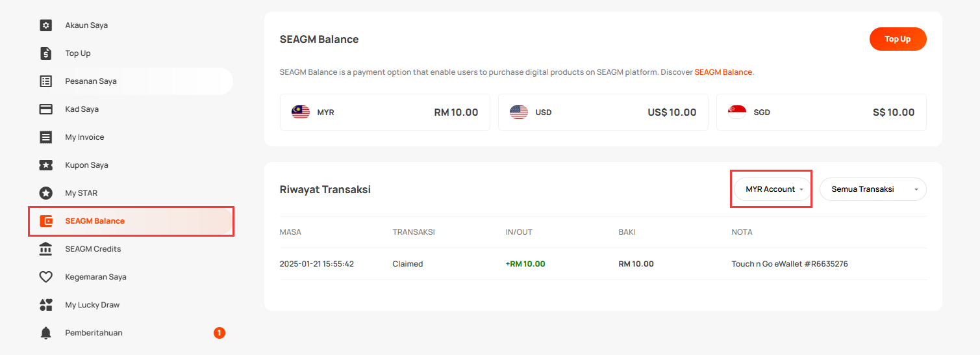Click the Kegemaran Saya heart icon
980x355 pixels.
pyautogui.click(x=45, y=277)
